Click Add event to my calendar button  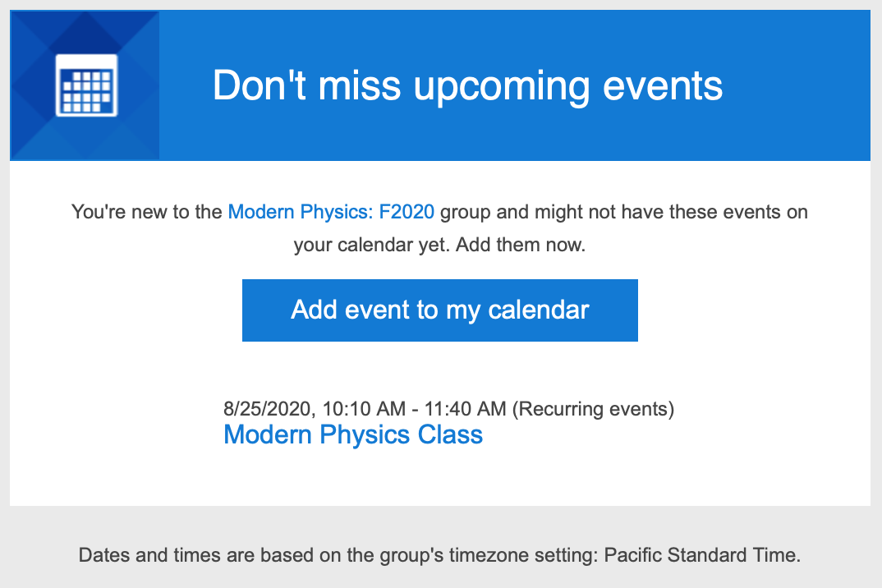tap(440, 310)
